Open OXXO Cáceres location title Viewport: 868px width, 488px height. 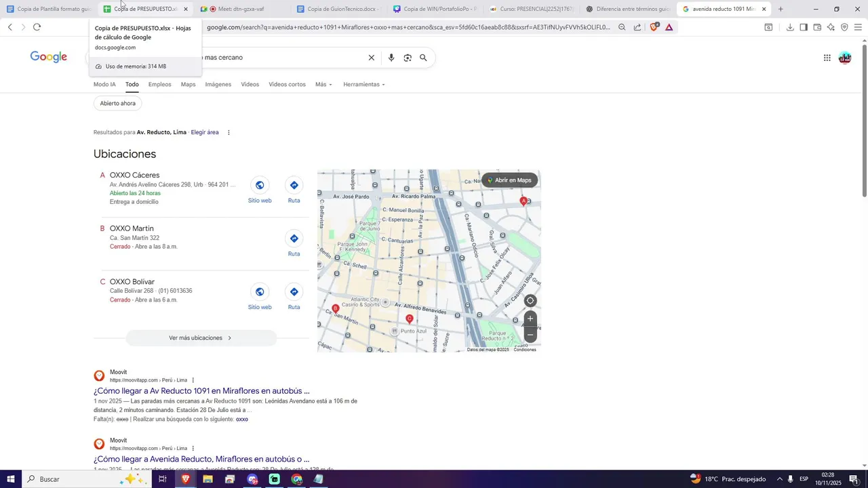135,175
